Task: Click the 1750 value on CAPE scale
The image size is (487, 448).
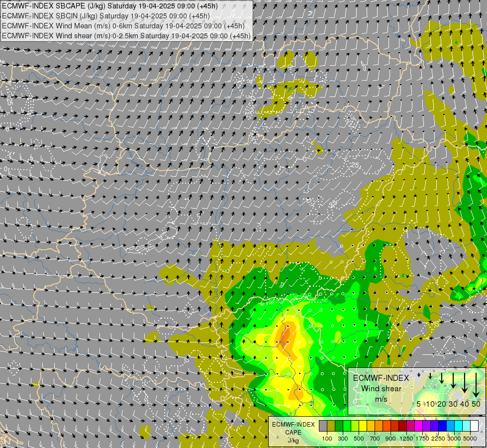Action: 422,439
